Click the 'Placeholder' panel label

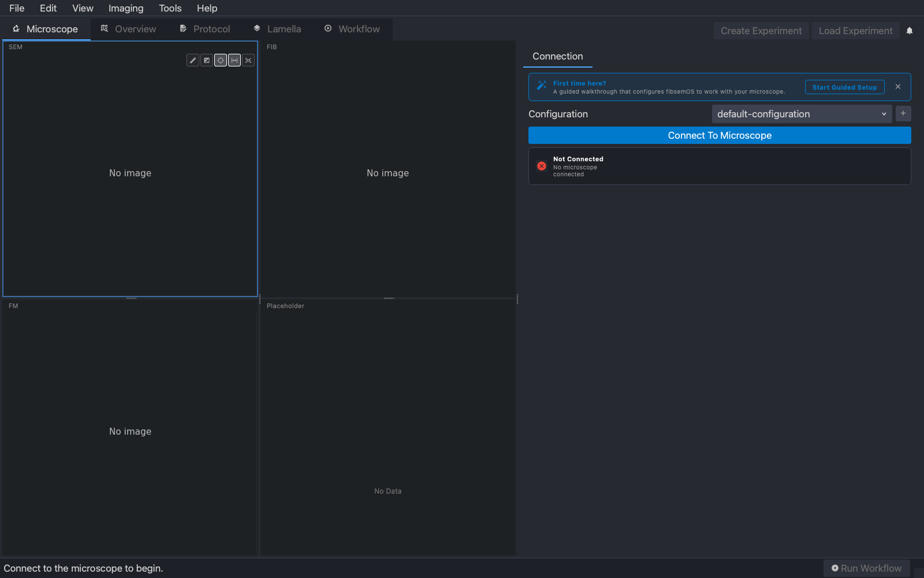pyautogui.click(x=285, y=306)
